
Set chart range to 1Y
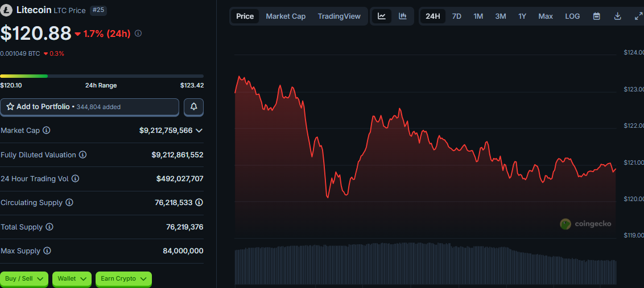point(522,16)
